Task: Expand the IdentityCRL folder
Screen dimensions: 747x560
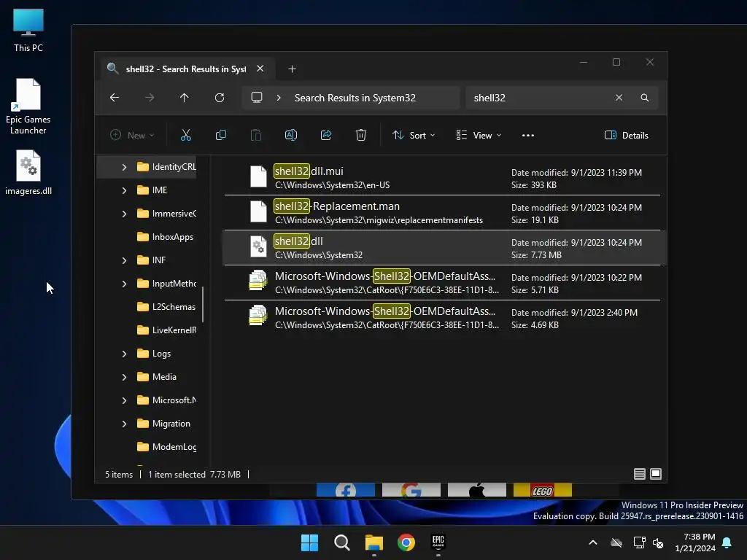Action: pos(124,167)
